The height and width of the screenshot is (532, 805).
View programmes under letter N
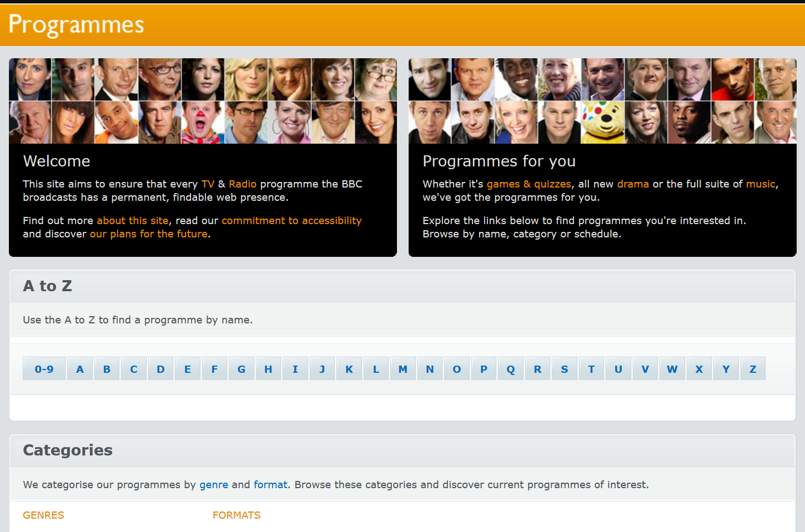click(x=430, y=369)
